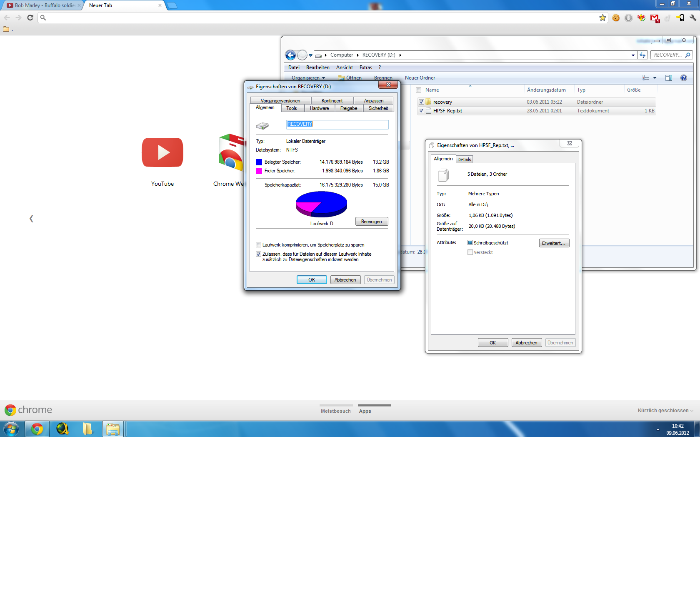Viewport: 700px width, 603px height.
Task: Click Neuer Ordner in Explorer toolbar
Action: tap(420, 78)
